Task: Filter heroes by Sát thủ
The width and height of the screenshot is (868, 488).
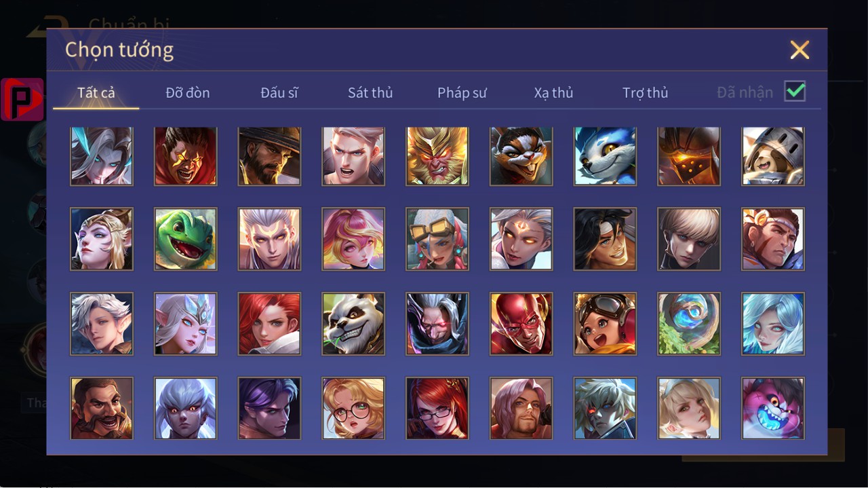Action: 370,93
